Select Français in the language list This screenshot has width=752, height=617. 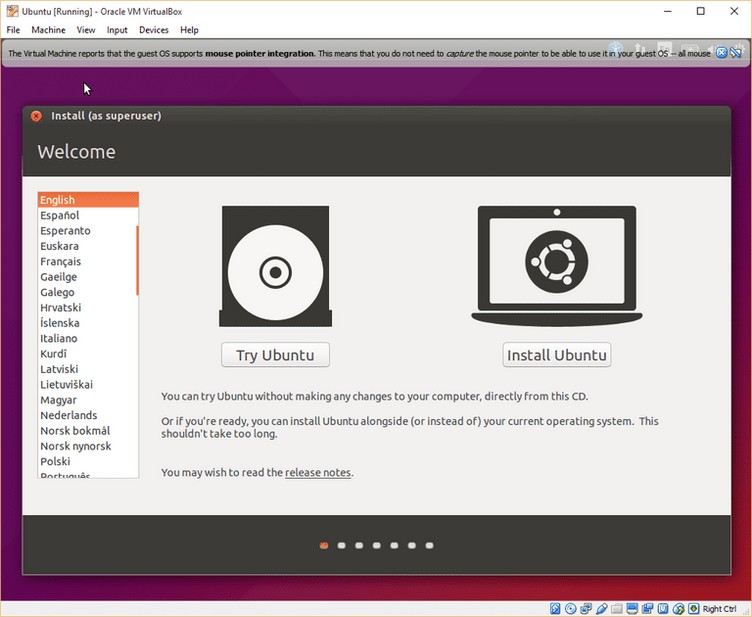coord(88,261)
